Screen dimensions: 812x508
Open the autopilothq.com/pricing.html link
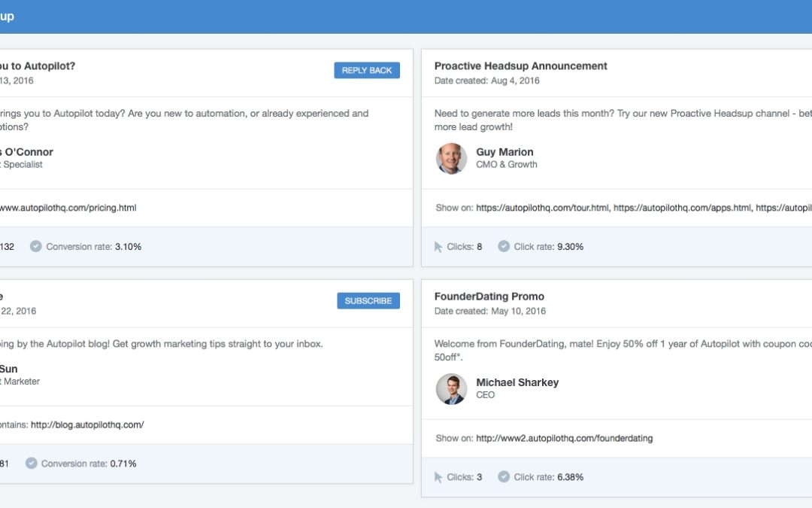pyautogui.click(x=68, y=208)
